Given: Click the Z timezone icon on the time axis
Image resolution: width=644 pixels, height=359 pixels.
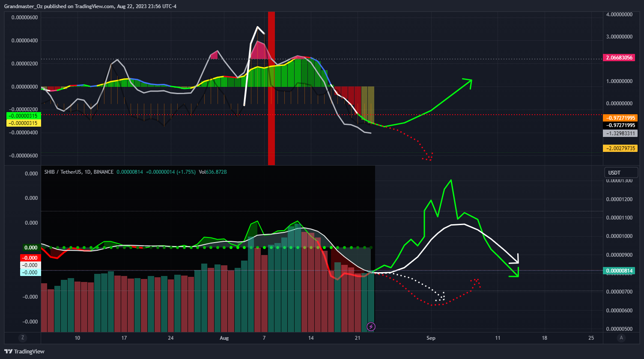Looking at the screenshot, I should point(22,338).
